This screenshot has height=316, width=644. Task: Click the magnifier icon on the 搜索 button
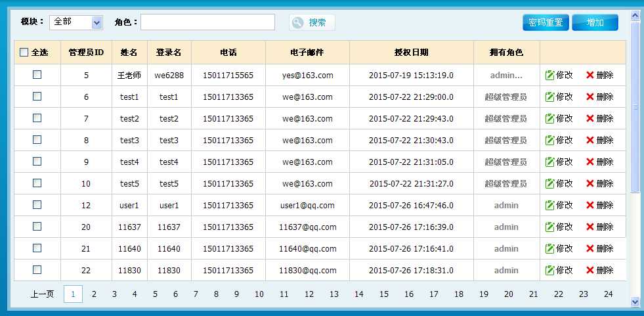(x=298, y=22)
